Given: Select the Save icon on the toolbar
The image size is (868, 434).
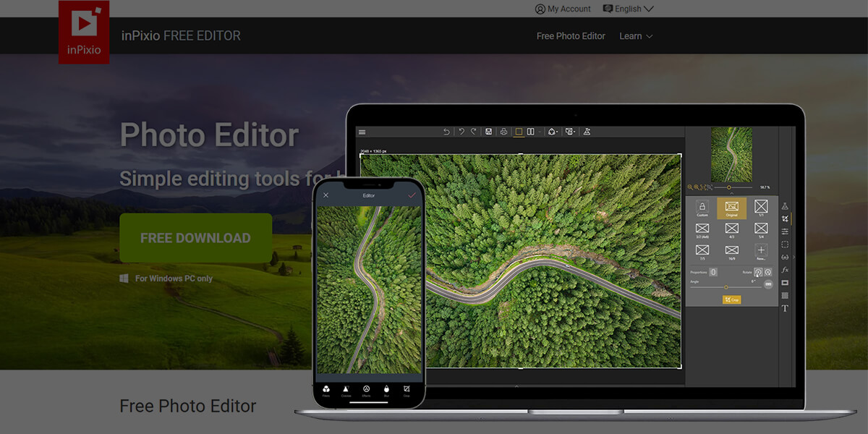Looking at the screenshot, I should click(489, 132).
